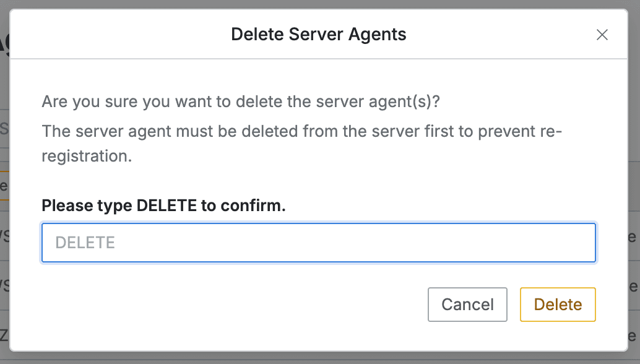The image size is (640, 364).
Task: Click inside the field showing DELETE placeholder
Action: coord(318,243)
